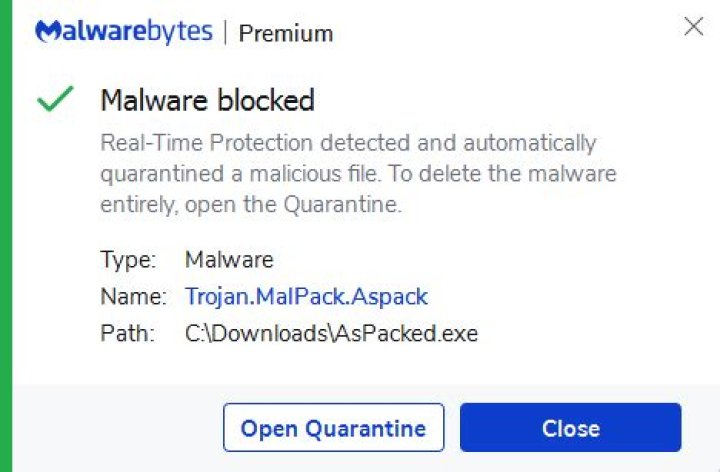
Task: Dismiss the notification with the X icon
Action: 693,27
